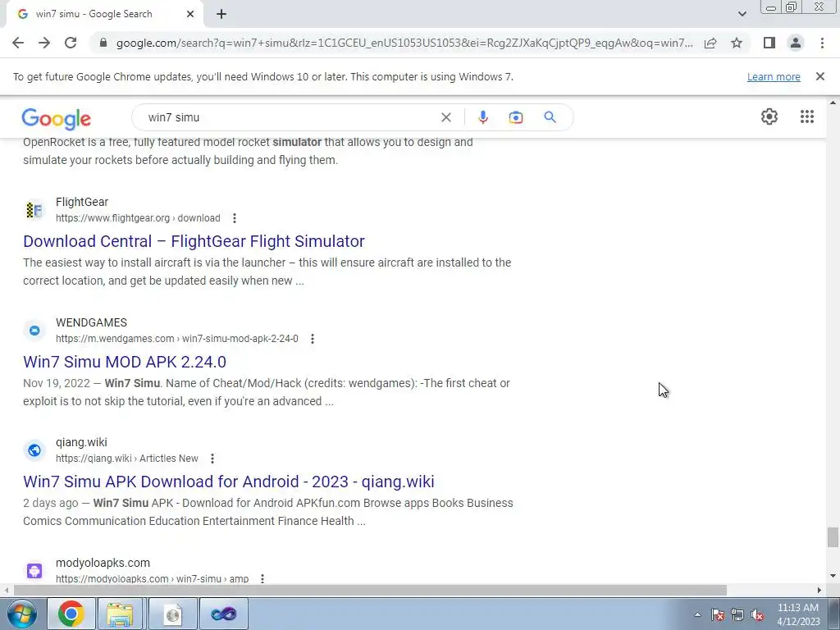Image resolution: width=840 pixels, height=630 pixels.
Task: Click the qiang.wiki globe favicon
Action: click(34, 450)
